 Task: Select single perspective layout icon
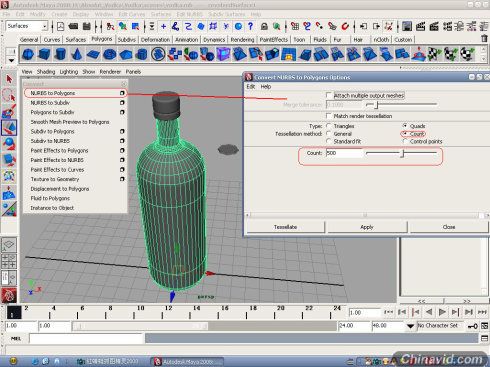9,245
